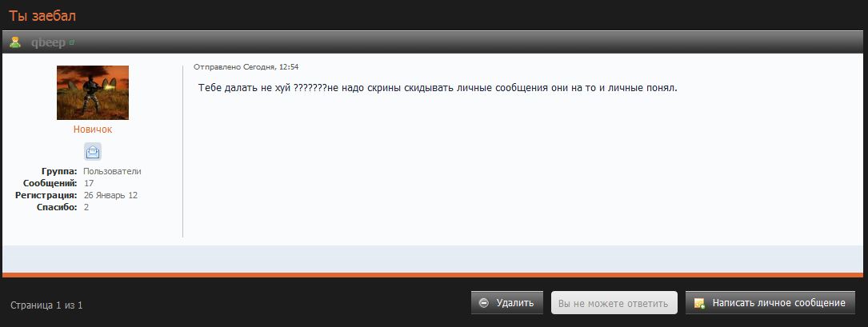The image size is (868, 327).
Task: Open qbeep's avatar image
Action: [93, 93]
